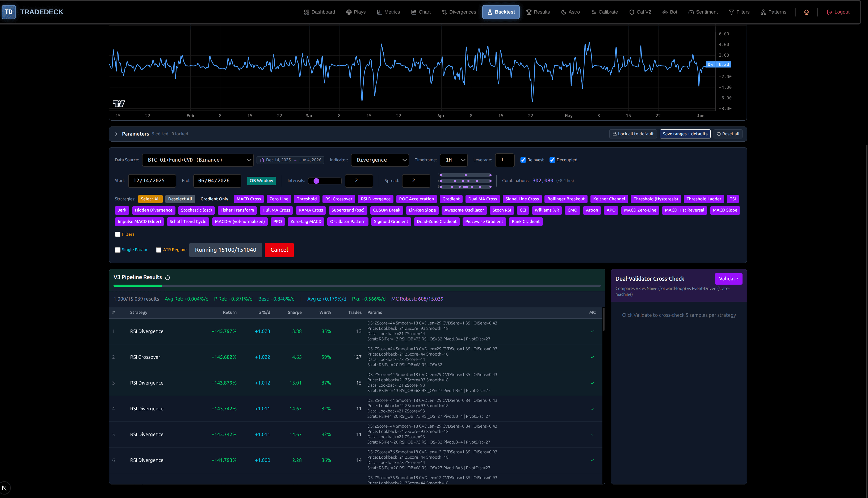Expand the Parameters section chevron
The image size is (868, 498).
116,134
